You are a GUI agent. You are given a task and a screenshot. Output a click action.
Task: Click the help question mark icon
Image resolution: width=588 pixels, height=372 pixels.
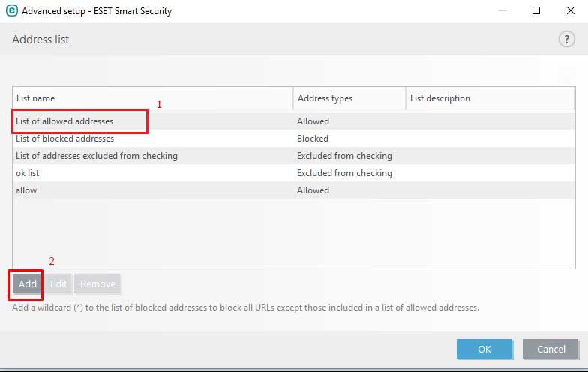(566, 40)
